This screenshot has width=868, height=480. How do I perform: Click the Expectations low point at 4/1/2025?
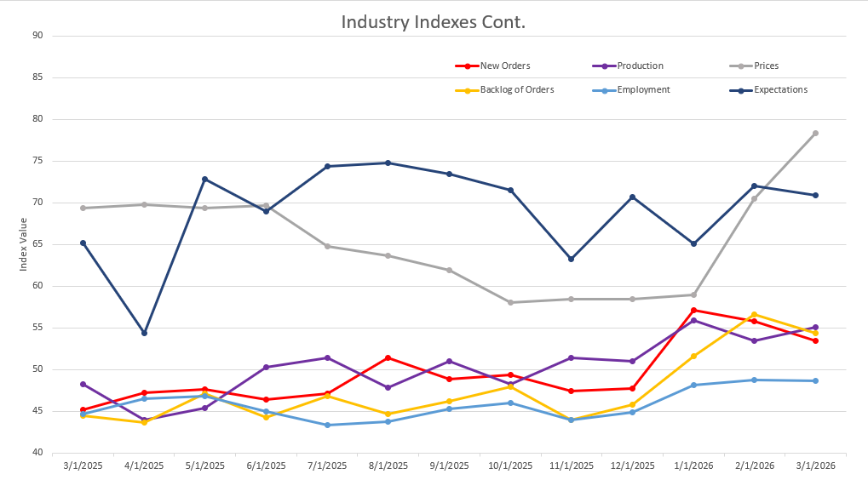(x=144, y=333)
